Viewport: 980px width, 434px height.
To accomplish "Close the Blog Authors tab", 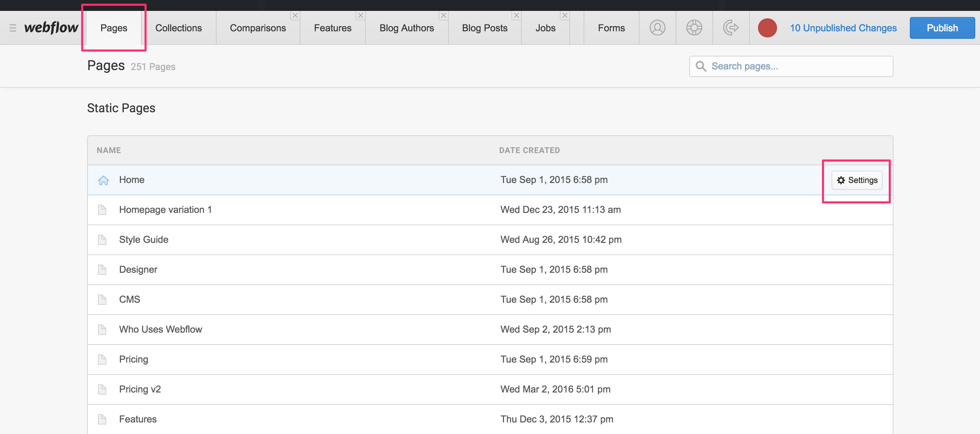I will (x=443, y=16).
